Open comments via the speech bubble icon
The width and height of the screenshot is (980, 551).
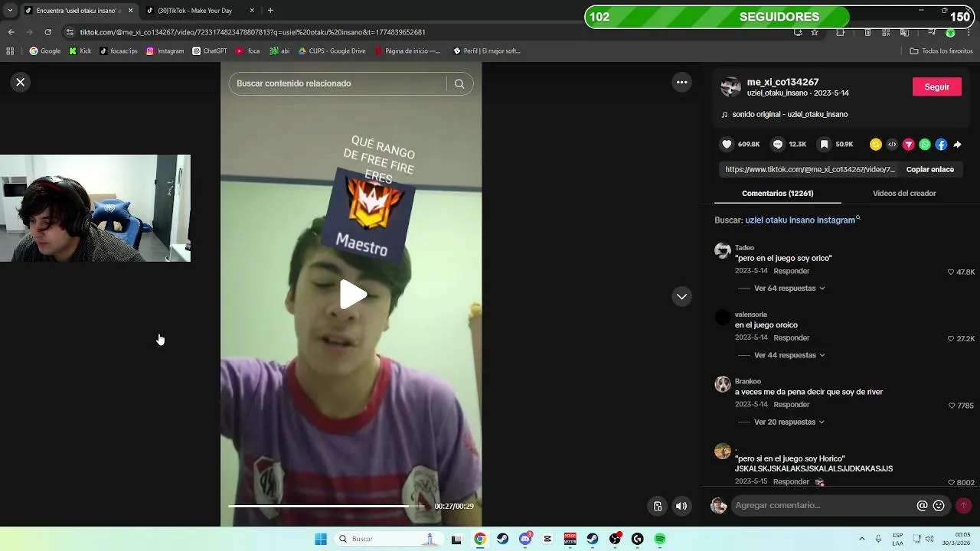[778, 144]
